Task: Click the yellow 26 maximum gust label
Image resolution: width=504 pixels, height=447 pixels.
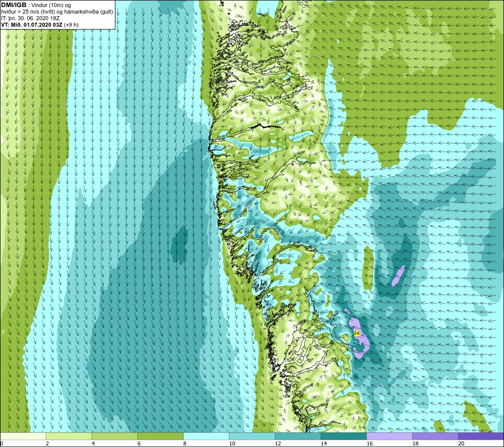Action: (x=356, y=334)
